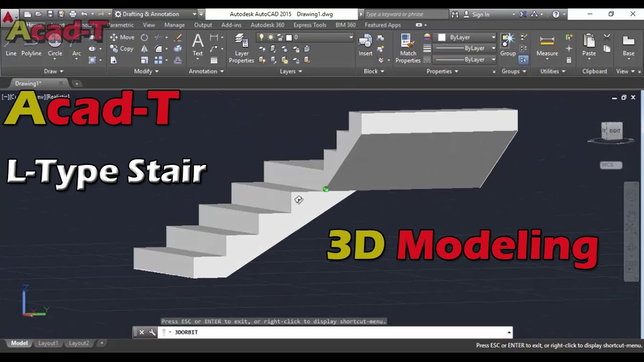
Task: Open the Express Tools ribbon tab
Action: [310, 25]
